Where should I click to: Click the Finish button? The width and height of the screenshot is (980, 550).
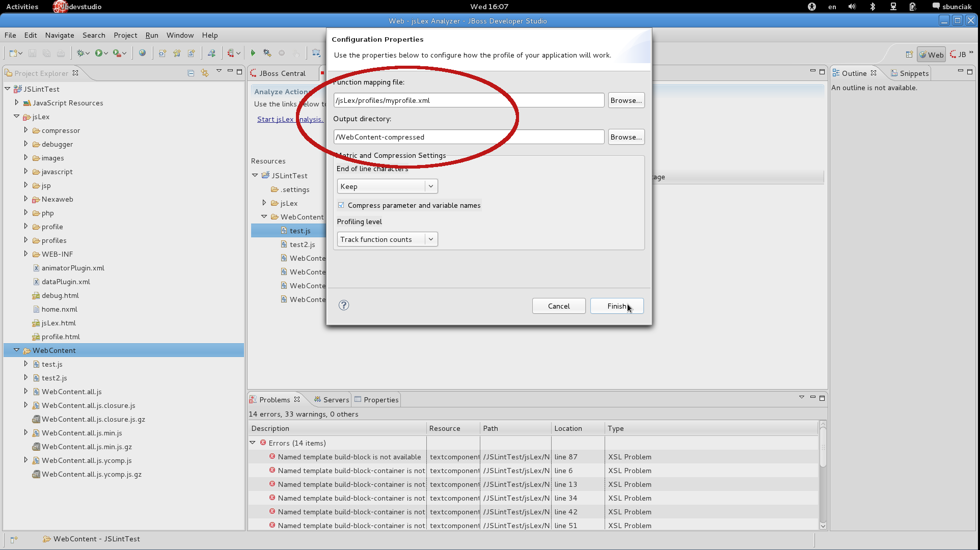[616, 306]
